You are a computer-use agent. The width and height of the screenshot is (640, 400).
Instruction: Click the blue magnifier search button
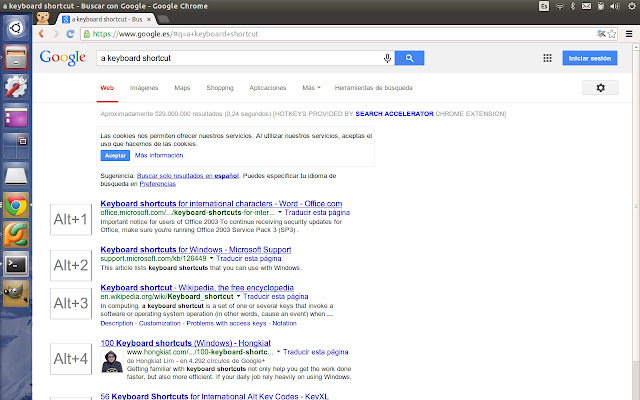coord(409,58)
